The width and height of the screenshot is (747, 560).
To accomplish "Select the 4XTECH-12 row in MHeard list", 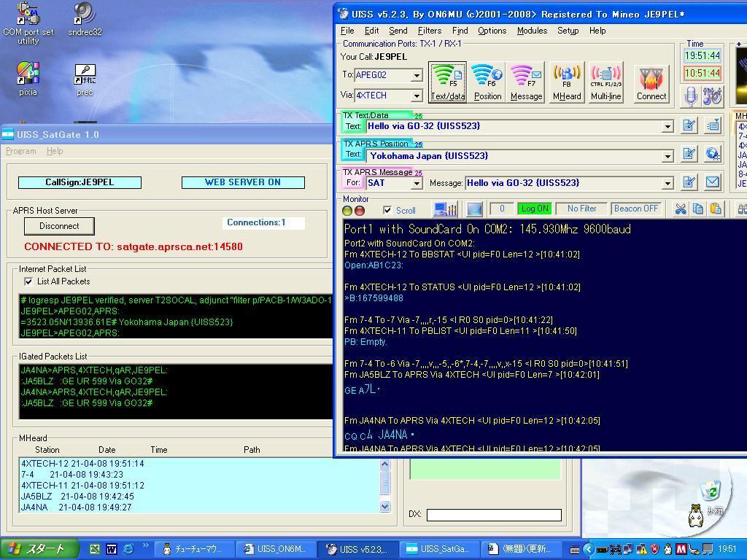I will coord(200,463).
